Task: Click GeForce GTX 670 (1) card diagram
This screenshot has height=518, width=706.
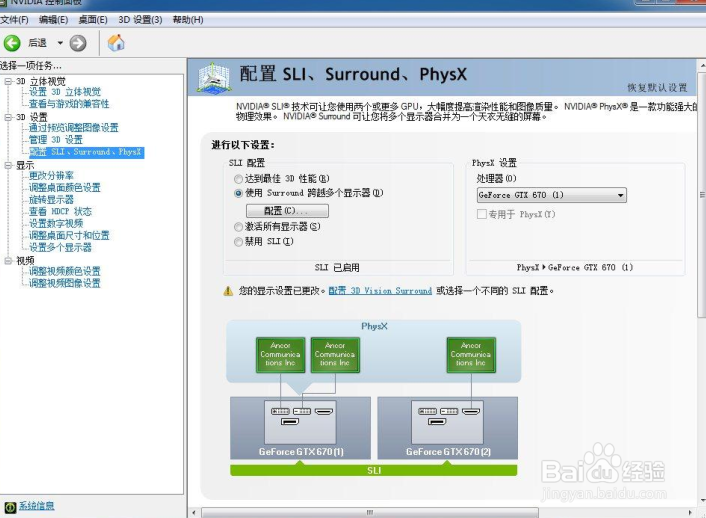Action: (300, 427)
